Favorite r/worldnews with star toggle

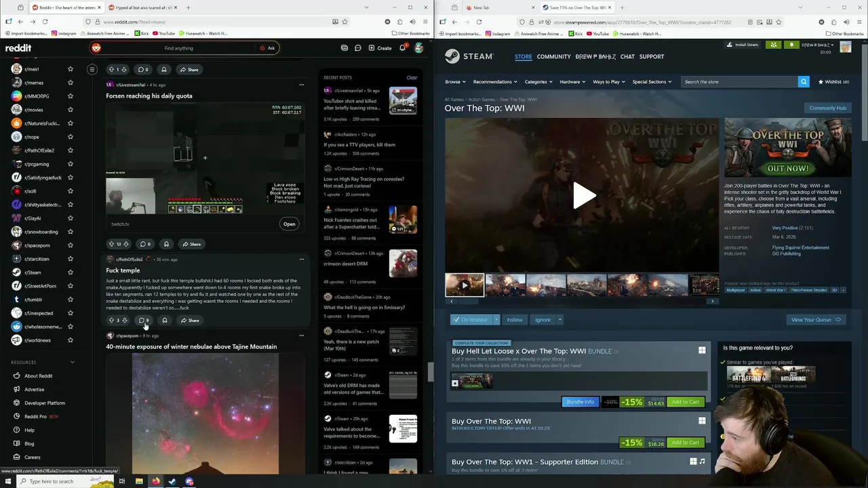pos(70,340)
